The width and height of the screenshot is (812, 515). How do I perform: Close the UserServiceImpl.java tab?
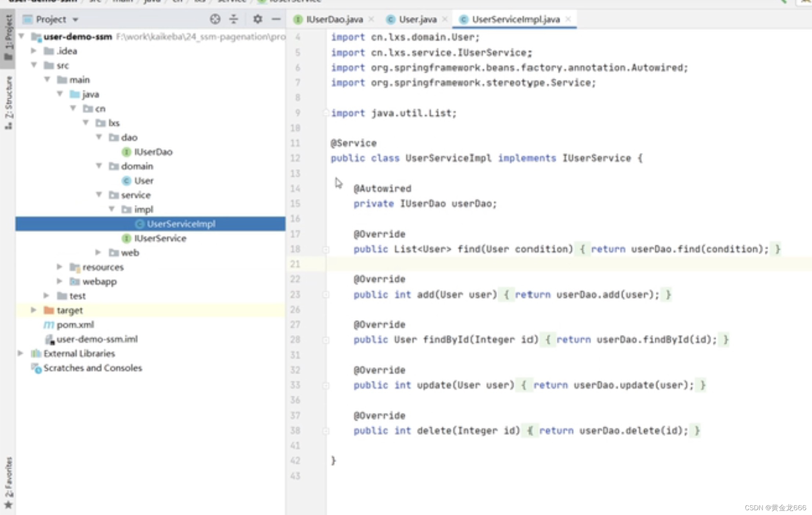pos(568,19)
